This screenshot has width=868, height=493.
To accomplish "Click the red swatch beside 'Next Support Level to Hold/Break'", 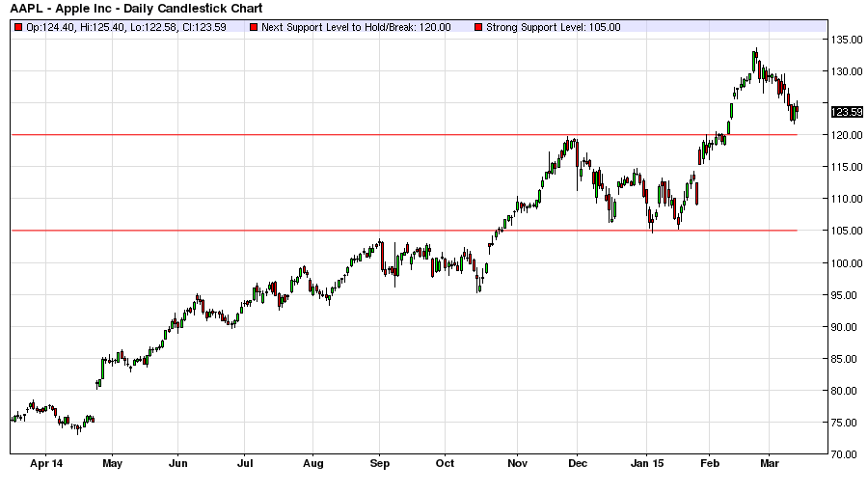I will pos(254,27).
